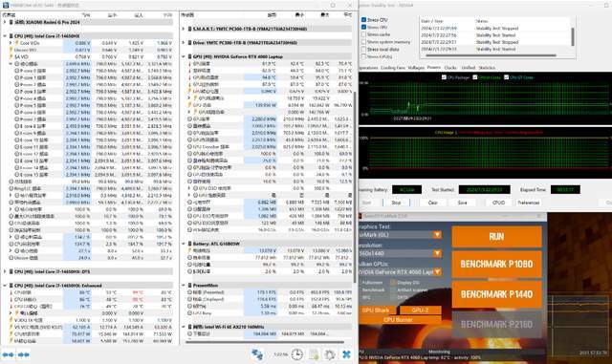Start logging with the log file icon
The image size is (612, 364).
(314, 354)
